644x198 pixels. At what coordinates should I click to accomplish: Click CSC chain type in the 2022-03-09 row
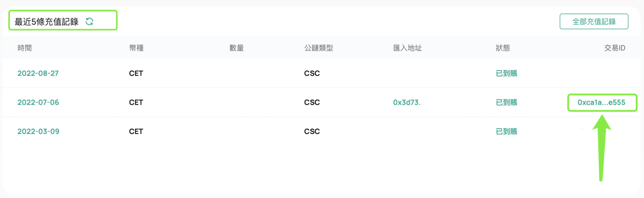pyautogui.click(x=312, y=131)
